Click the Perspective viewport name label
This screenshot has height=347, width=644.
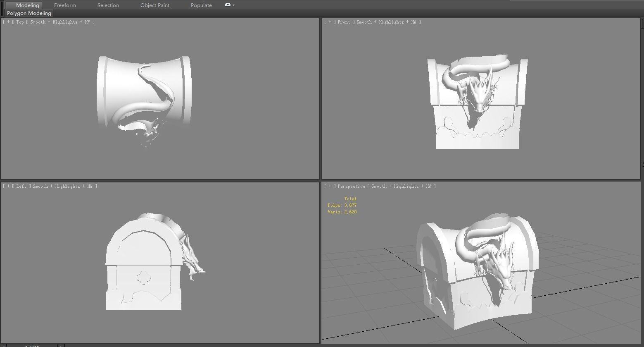click(x=351, y=186)
